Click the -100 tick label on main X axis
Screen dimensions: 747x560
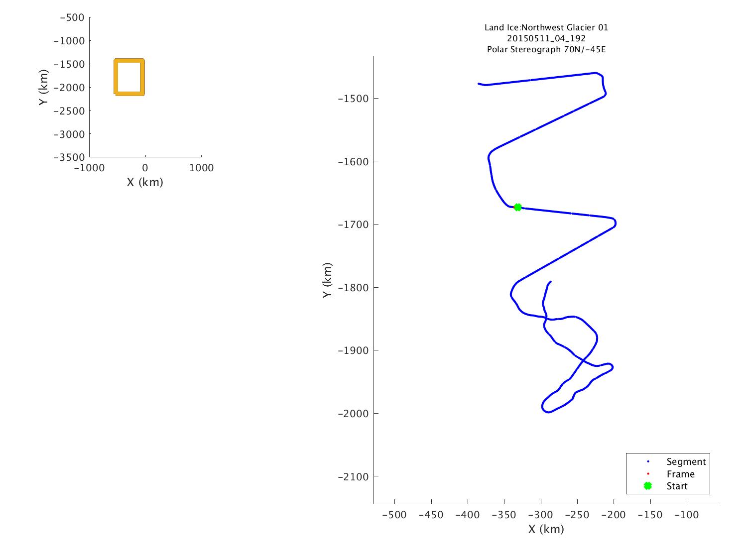click(686, 515)
